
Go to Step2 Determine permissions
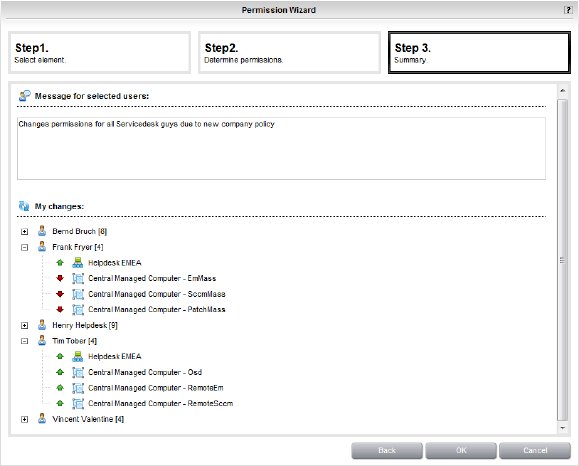(290, 52)
